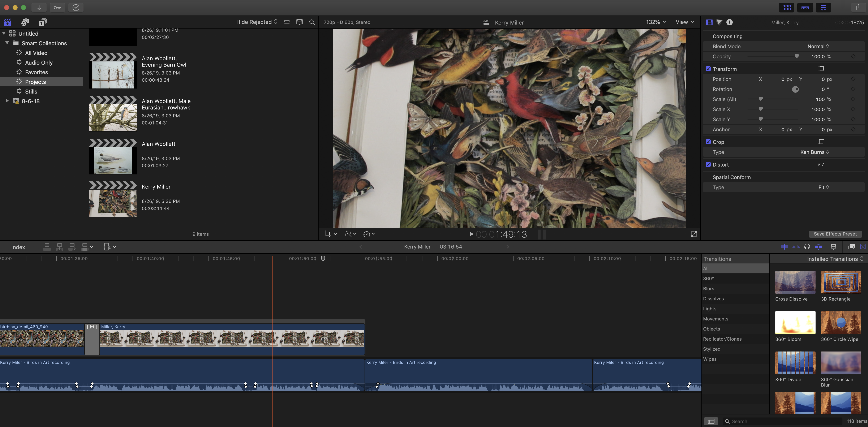Viewport: 868px width, 427px height.
Task: Open the Titles and Generators sidebar
Action: 42,22
